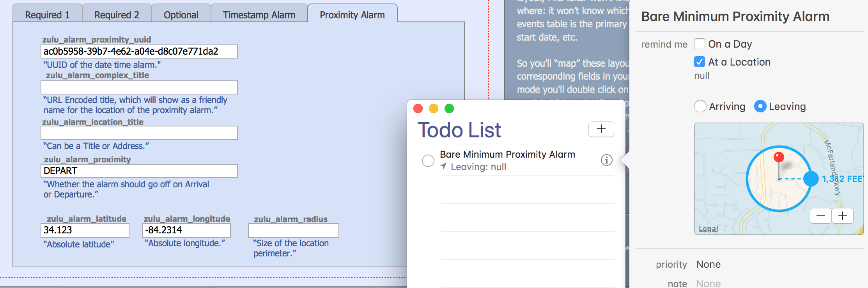This screenshot has height=288, width=868.
Task: Click the green fullscreen window button
Action: 449,108
